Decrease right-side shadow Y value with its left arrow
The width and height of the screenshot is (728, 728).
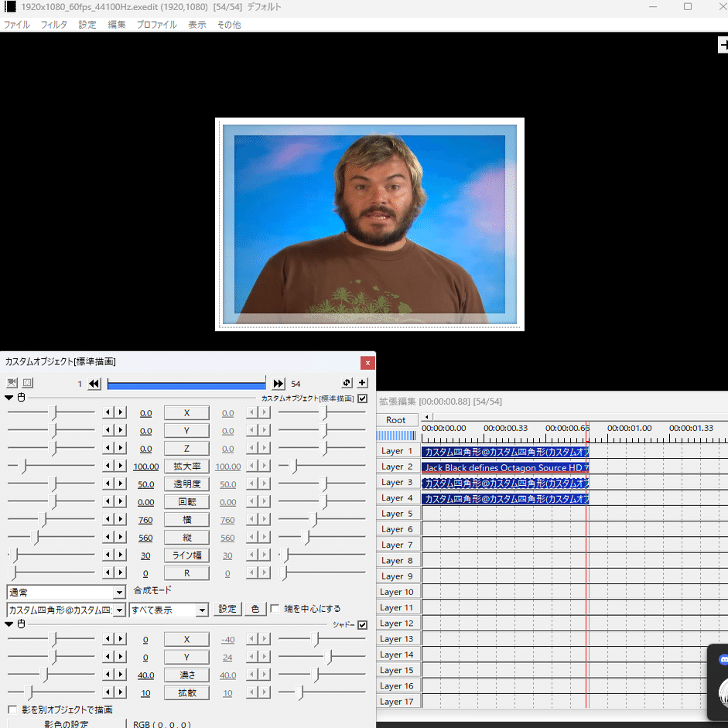pos(252,657)
